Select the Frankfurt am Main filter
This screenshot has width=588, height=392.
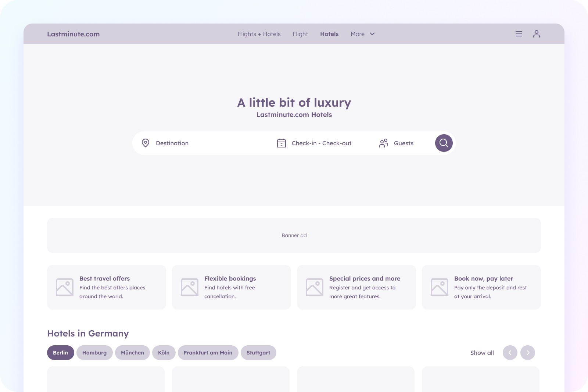(x=208, y=353)
